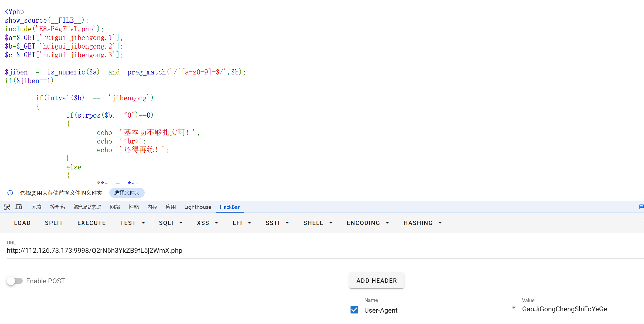
Task: Toggle the Enable POST switch
Action: click(x=15, y=281)
